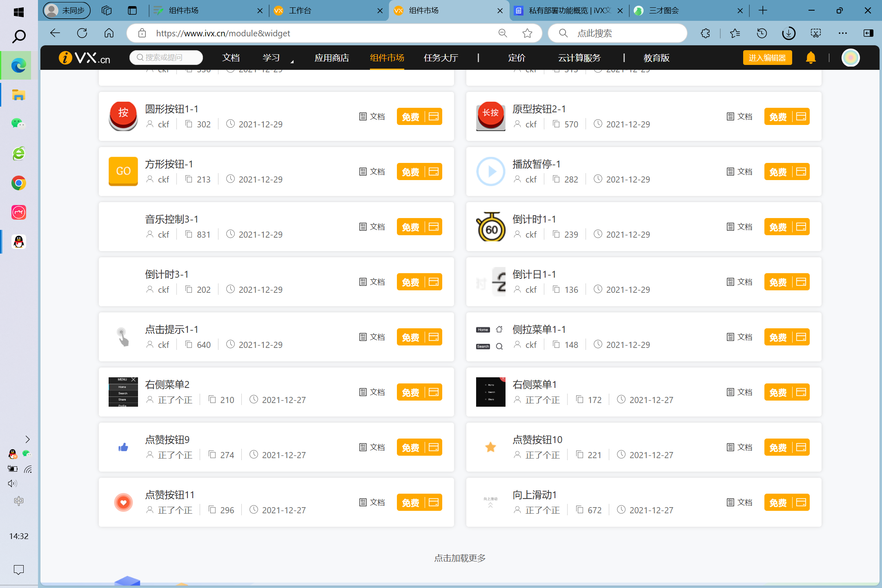
Task: Open the user avatar in navbar
Action: pyautogui.click(x=851, y=58)
